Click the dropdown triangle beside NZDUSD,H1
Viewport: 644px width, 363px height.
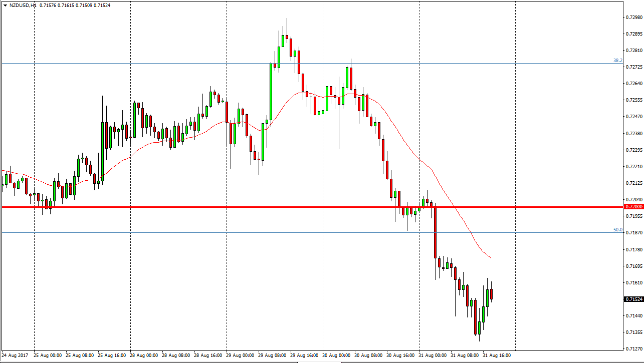click(x=5, y=5)
